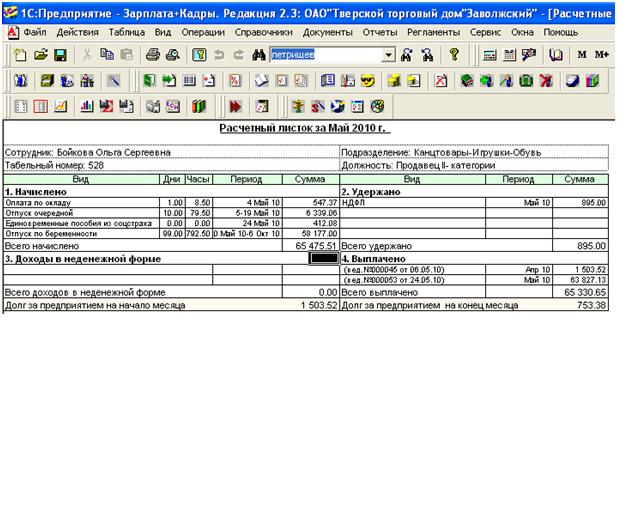640x512 pixels.
Task: Open the Calculator icon in the toolbar
Action: click(x=489, y=54)
